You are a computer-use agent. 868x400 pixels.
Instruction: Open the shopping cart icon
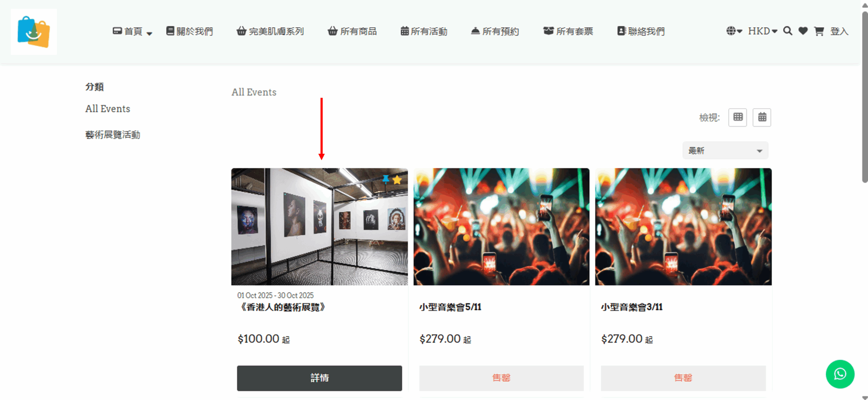[x=819, y=31]
